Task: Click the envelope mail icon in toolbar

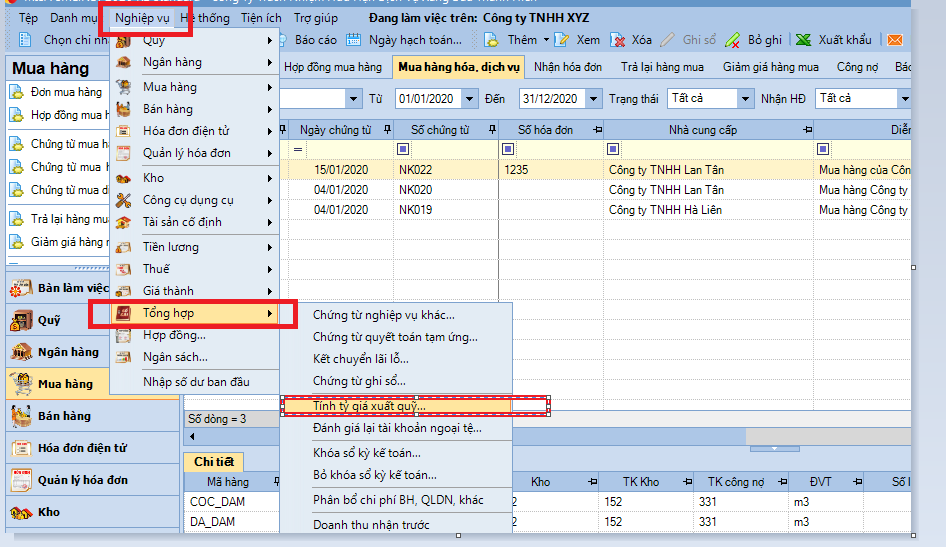Action: (895, 40)
